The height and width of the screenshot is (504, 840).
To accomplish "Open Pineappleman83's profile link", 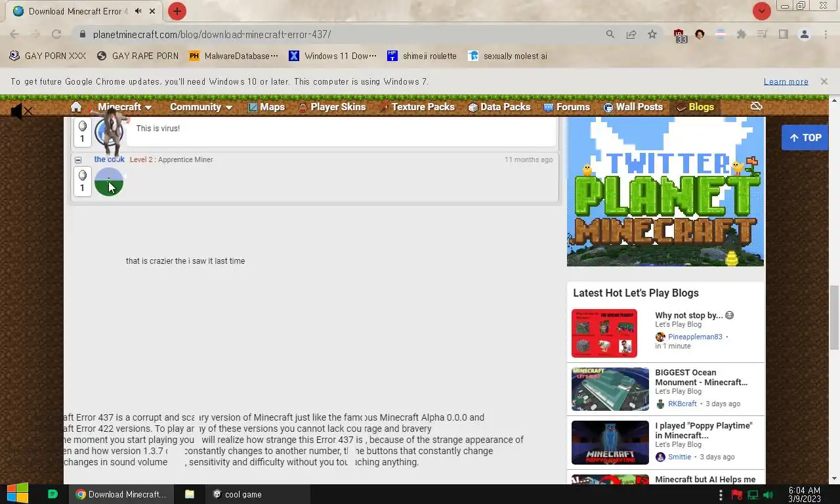I will 695,337.
